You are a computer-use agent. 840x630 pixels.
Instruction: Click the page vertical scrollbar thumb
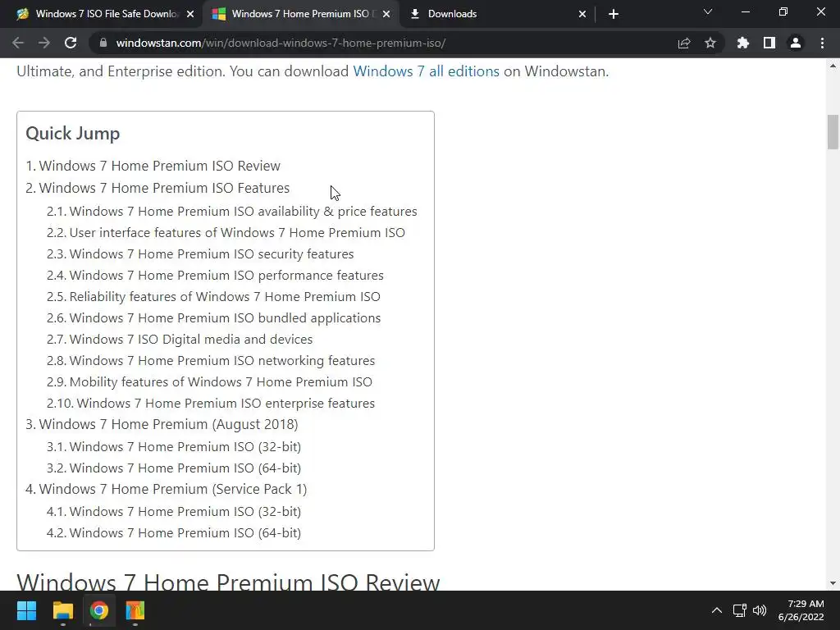pos(833,132)
